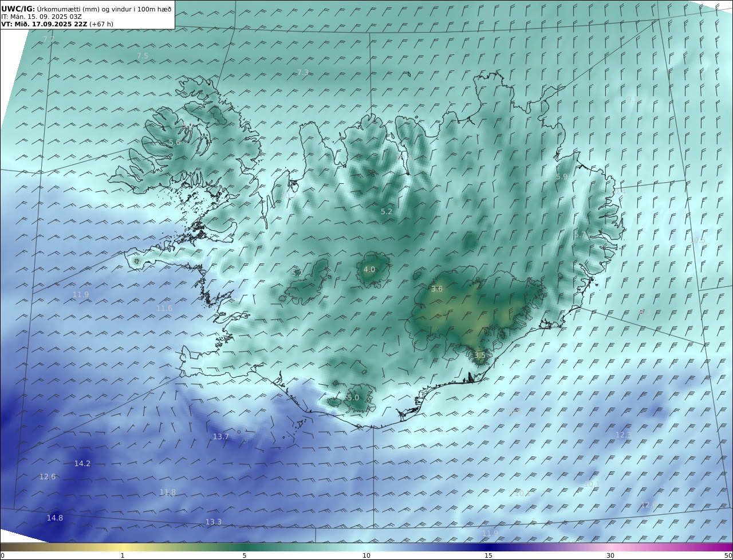Click the 5.0 value label
The width and height of the screenshot is (733, 560).
[353, 397]
